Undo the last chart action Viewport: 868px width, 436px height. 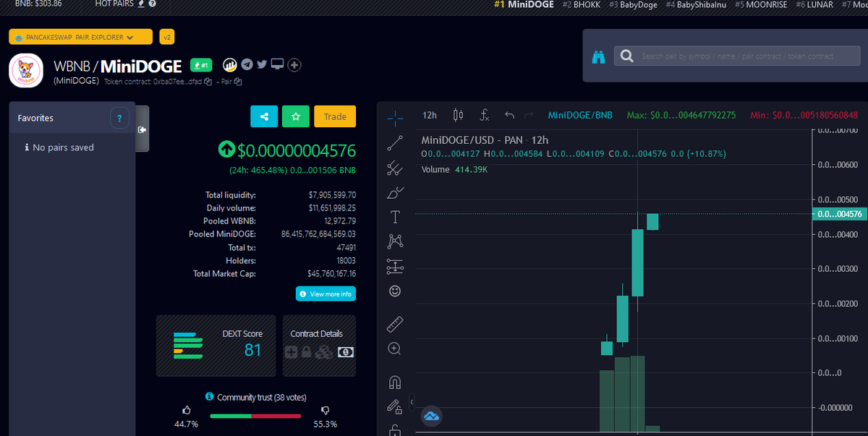[x=509, y=115]
